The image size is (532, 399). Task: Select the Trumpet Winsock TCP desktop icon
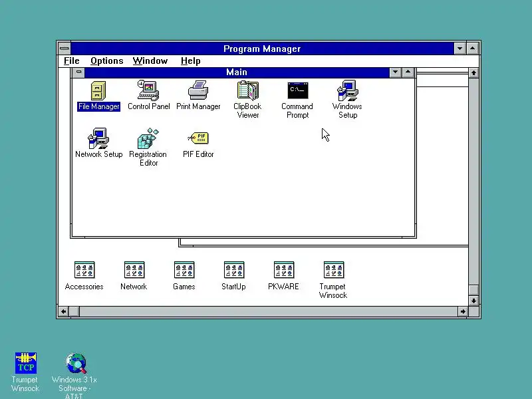tap(26, 363)
